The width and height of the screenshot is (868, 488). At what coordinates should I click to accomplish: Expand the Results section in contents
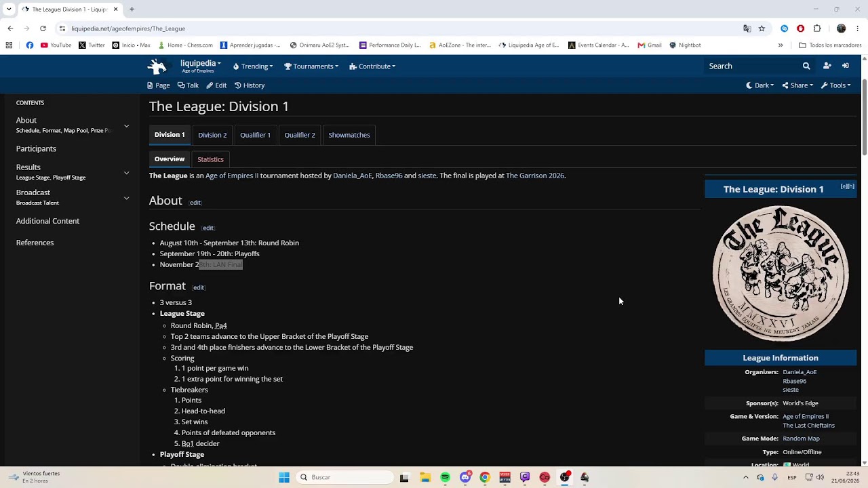click(x=126, y=173)
